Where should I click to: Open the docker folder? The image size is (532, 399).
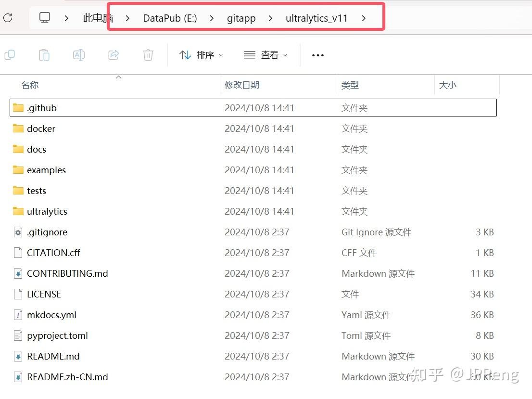[x=42, y=129]
